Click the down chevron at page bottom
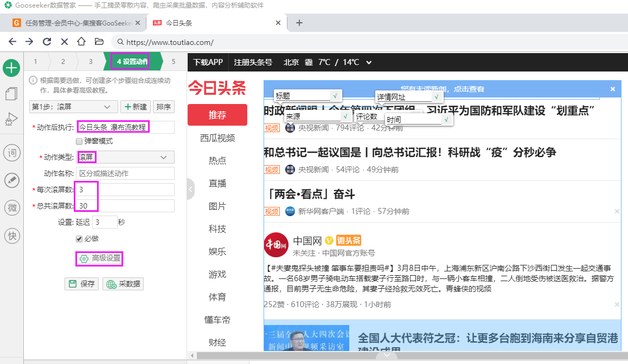The height and width of the screenshot is (364, 628). pos(387,355)
